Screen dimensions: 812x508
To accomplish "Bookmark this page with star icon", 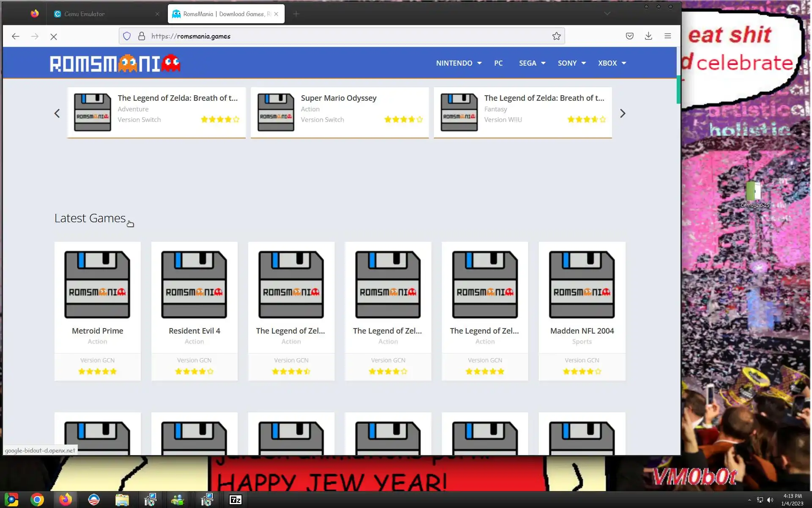I will [556, 36].
